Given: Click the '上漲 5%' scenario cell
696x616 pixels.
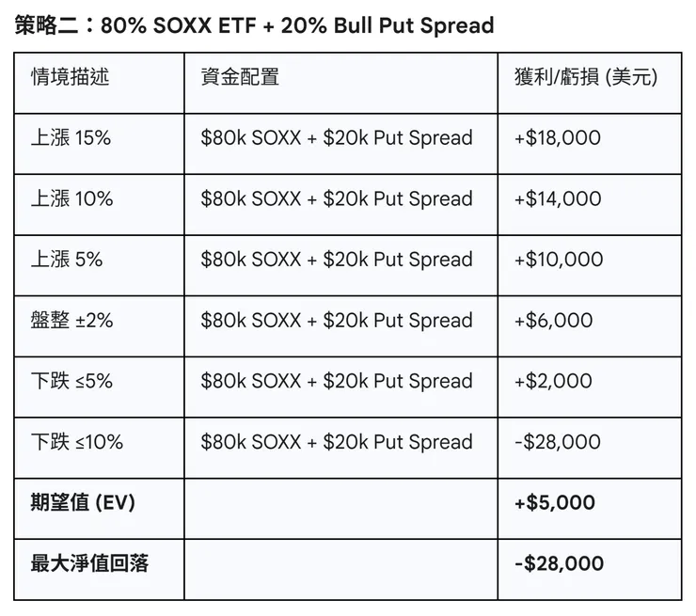Looking at the screenshot, I should point(67,260).
